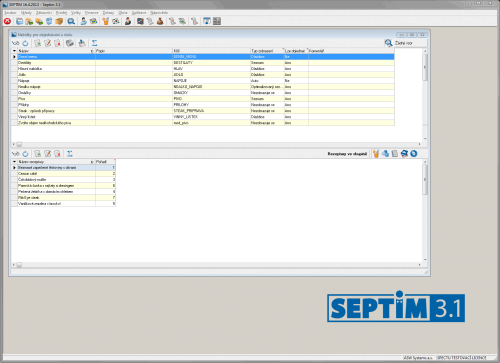Open the cardboard box warehouse icon

59,21
